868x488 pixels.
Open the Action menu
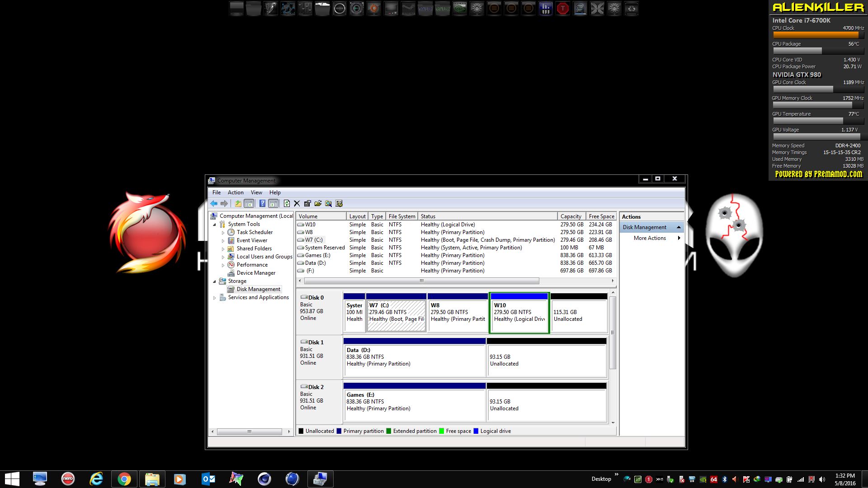236,192
